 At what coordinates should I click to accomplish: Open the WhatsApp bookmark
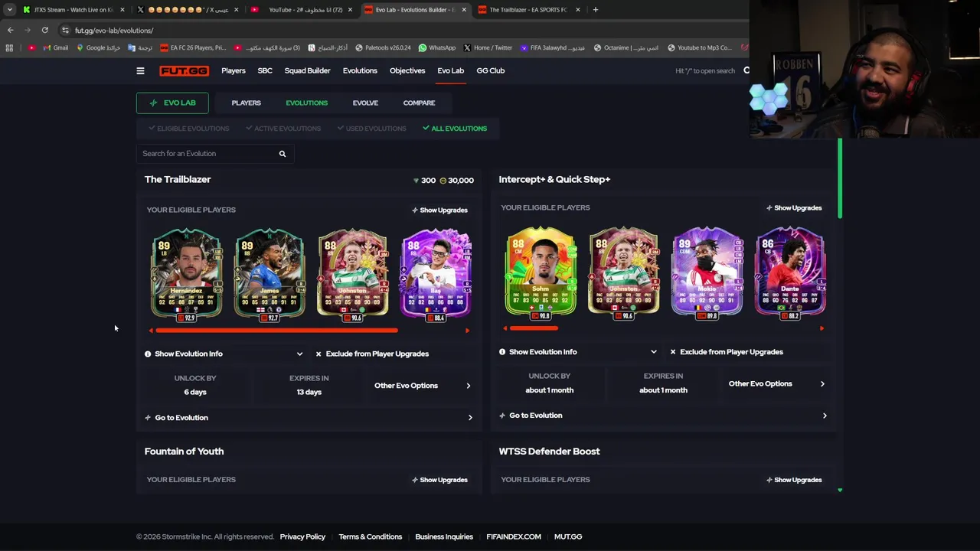(x=436, y=47)
